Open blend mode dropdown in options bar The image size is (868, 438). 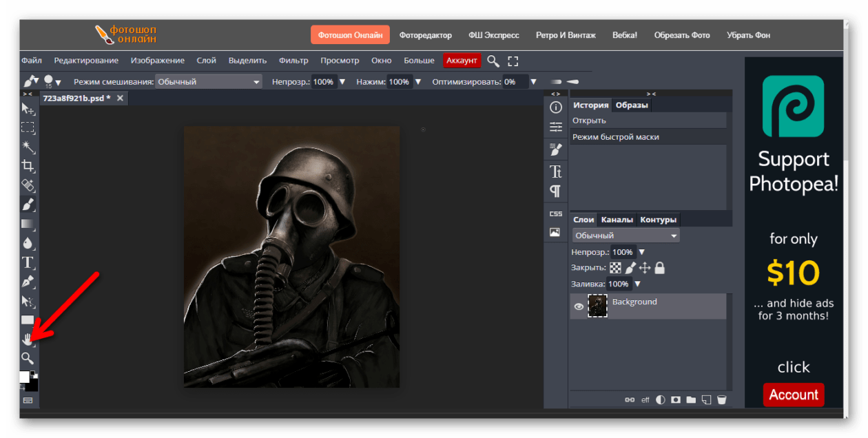209,81
